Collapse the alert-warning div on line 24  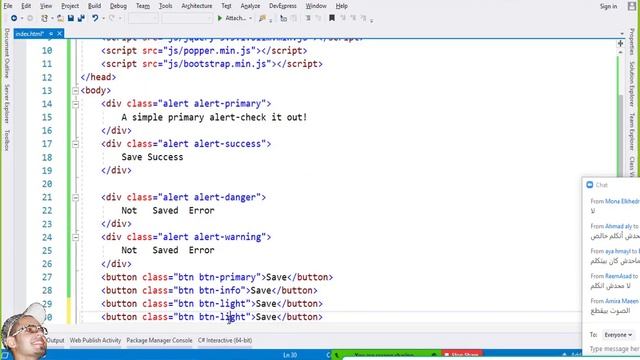pos(76,237)
